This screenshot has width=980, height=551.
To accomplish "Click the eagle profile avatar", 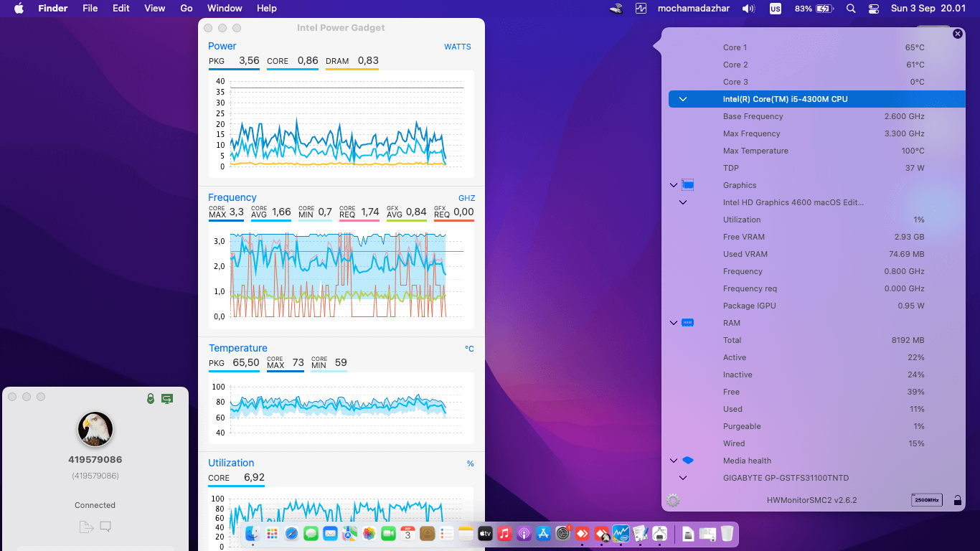I will 95,430.
